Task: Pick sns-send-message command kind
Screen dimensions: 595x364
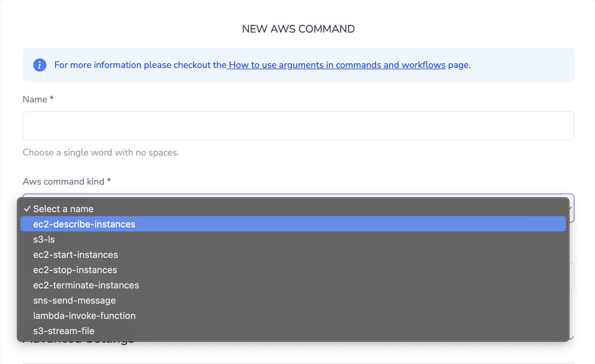Action: click(293, 300)
